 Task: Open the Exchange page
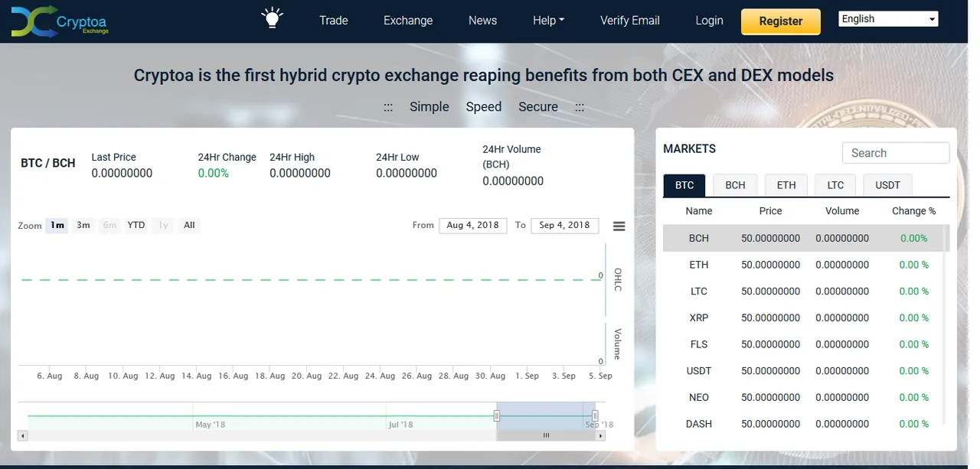click(408, 21)
